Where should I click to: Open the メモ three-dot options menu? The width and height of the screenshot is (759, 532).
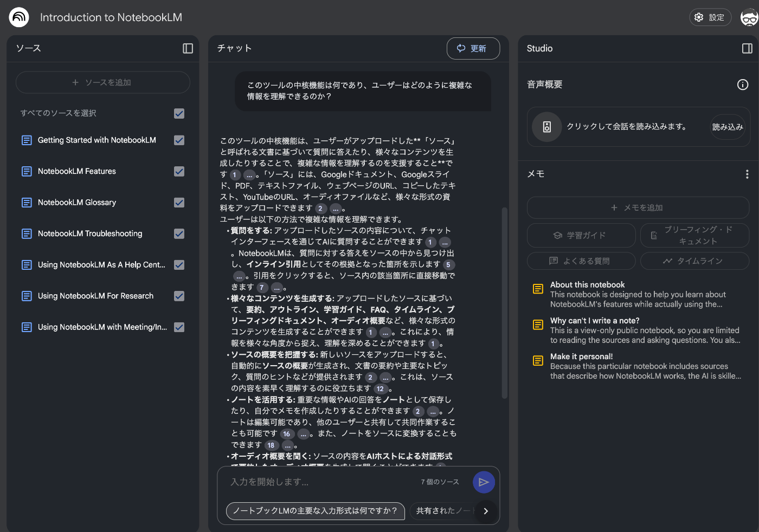[747, 174]
